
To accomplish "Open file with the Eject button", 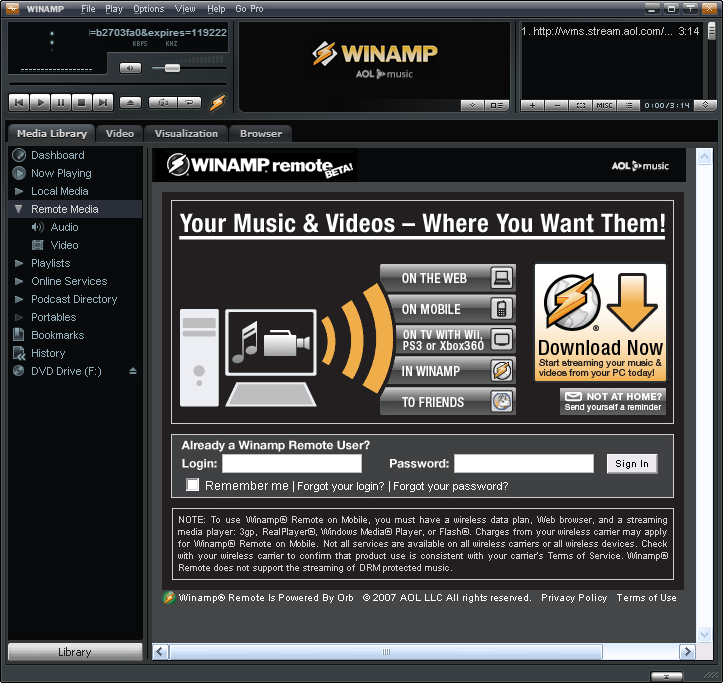I will (130, 102).
